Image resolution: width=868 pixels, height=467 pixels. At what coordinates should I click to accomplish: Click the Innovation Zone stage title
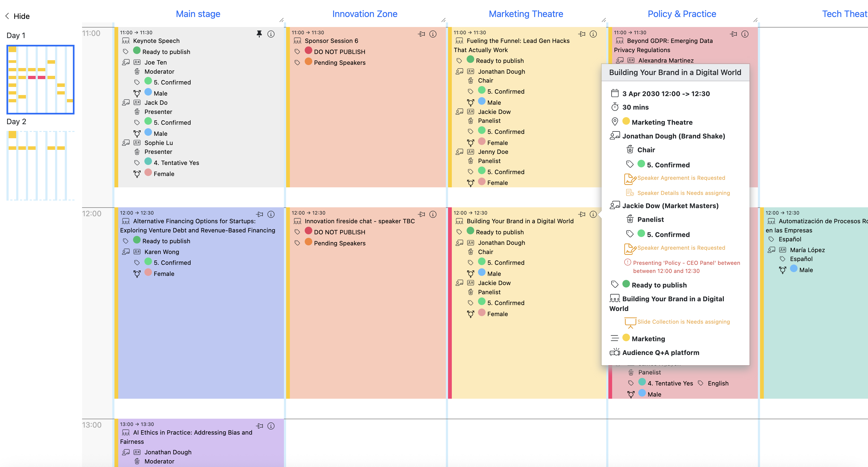(365, 14)
